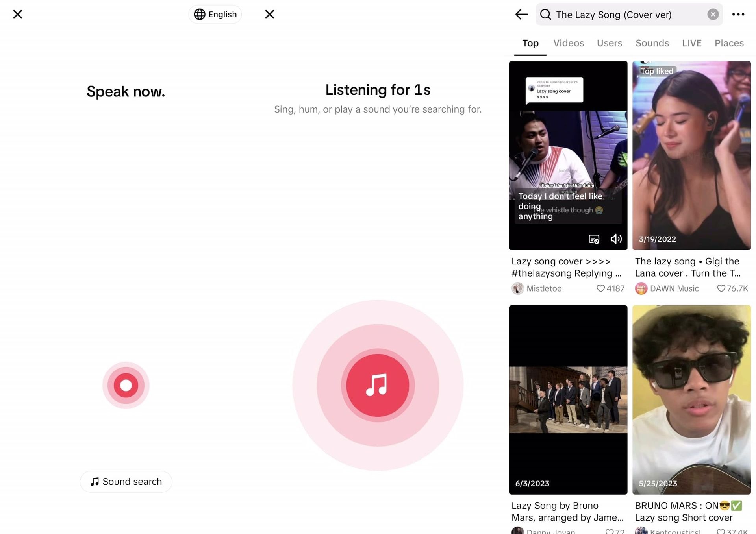The height and width of the screenshot is (534, 756).
Task: Click the clear search X icon
Action: (712, 15)
